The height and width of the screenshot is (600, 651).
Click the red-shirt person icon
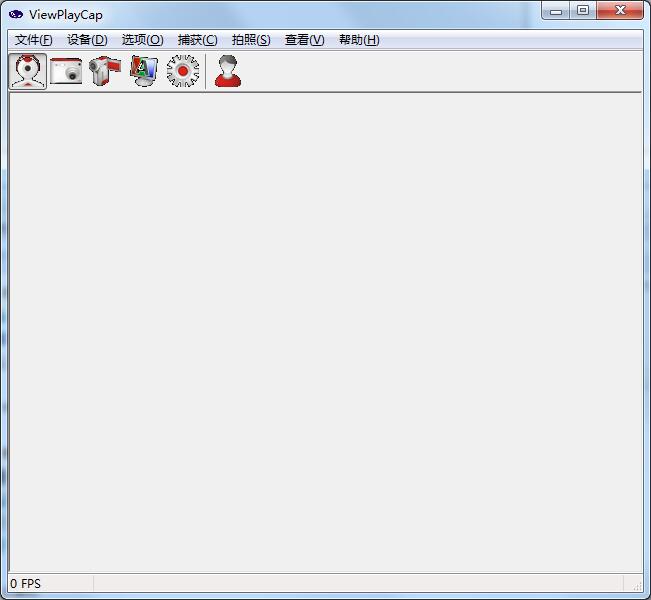tap(228, 71)
